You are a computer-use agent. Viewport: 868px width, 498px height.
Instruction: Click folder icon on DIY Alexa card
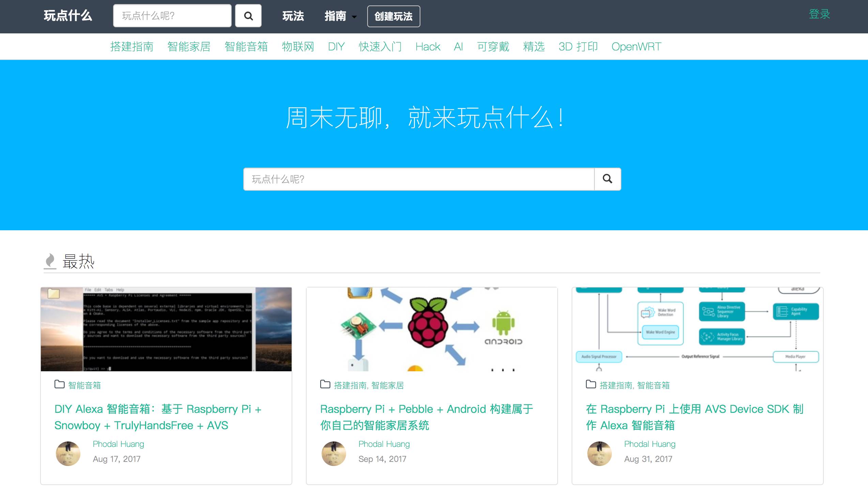pyautogui.click(x=60, y=385)
